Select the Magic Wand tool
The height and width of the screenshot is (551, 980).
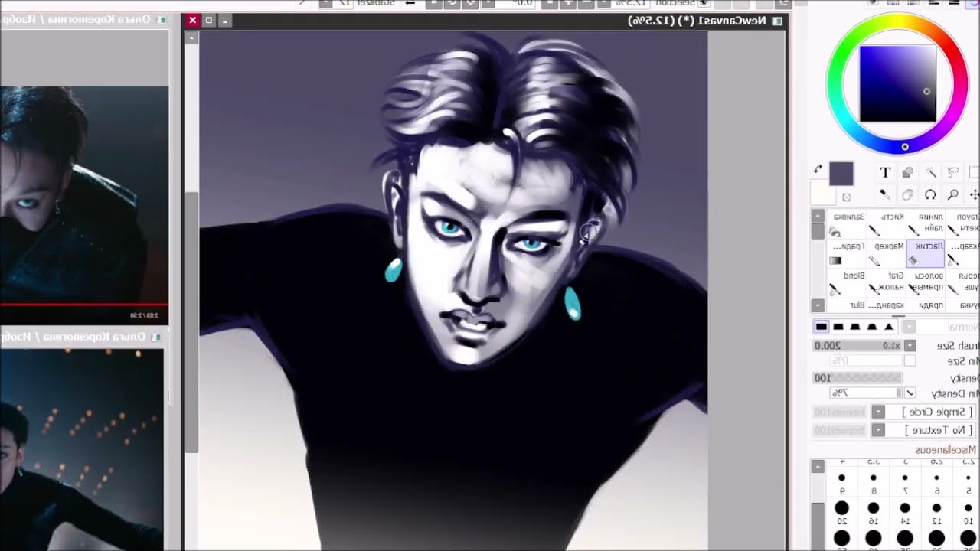point(930,172)
